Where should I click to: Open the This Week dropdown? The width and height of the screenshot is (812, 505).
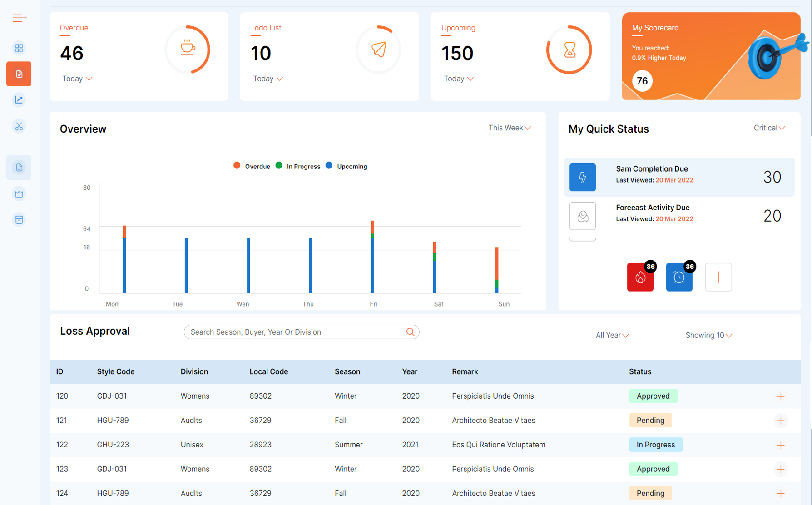[509, 128]
